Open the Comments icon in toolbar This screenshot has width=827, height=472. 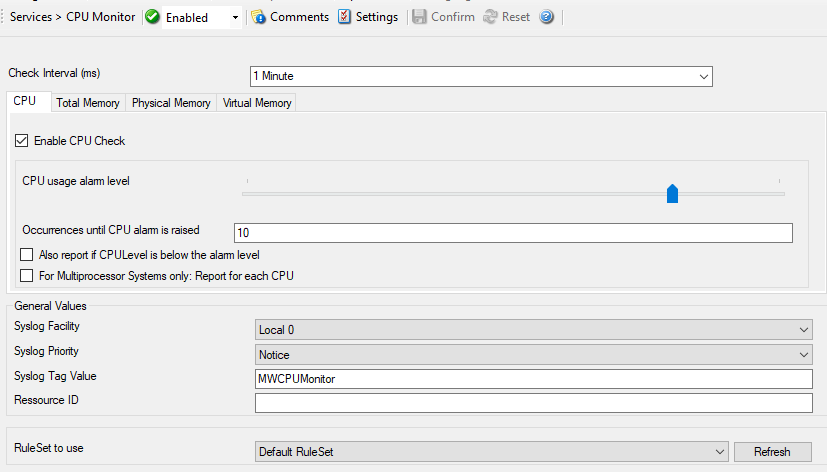click(x=259, y=17)
